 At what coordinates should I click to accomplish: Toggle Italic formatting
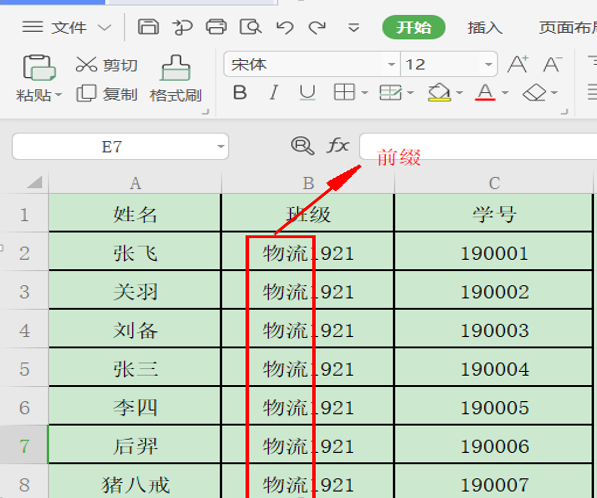(273, 93)
